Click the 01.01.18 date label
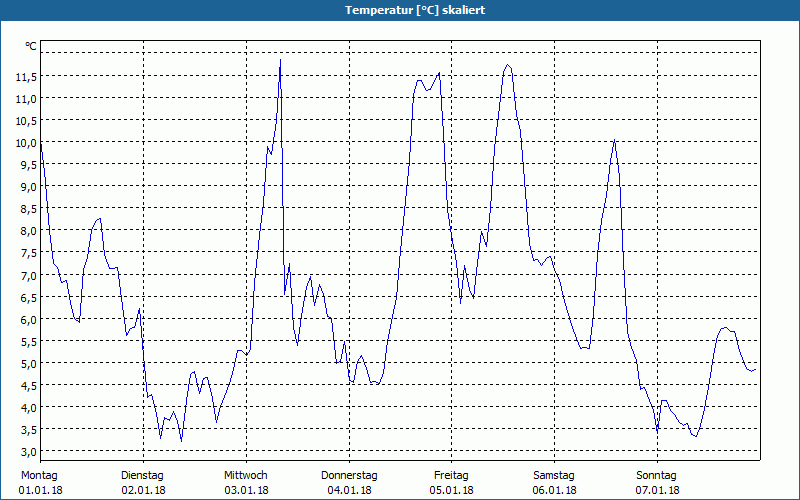 click(41, 490)
